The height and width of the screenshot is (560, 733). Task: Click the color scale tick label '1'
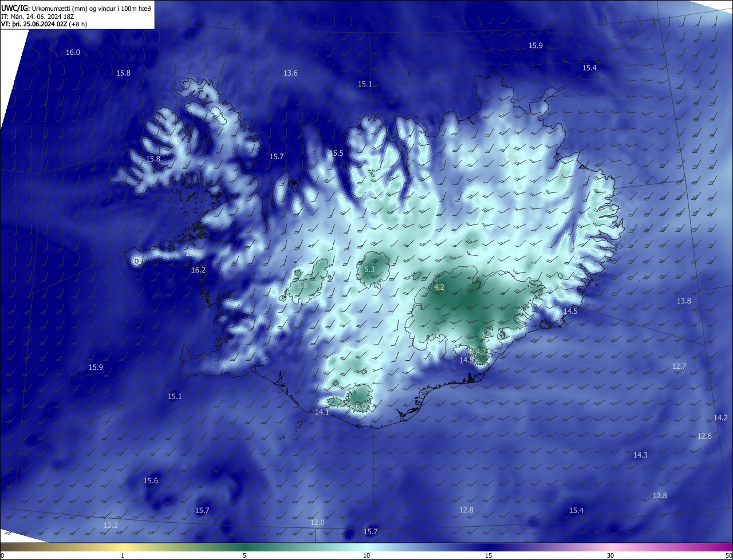[x=123, y=555]
